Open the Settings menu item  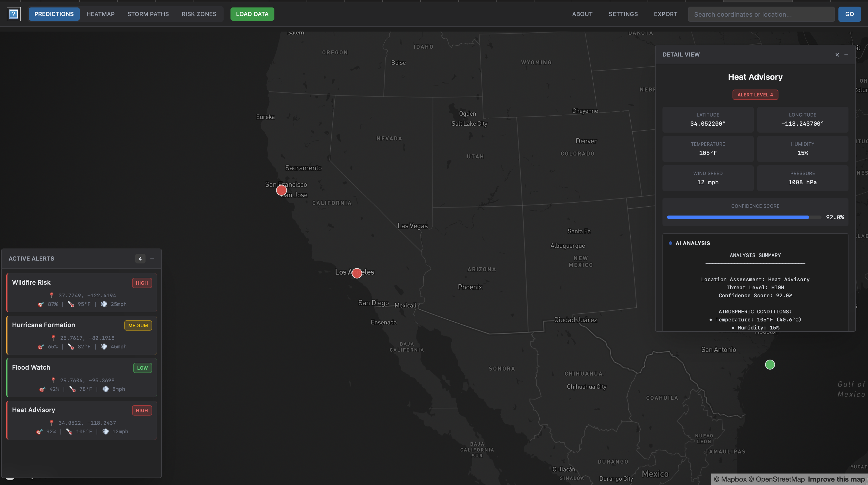(x=623, y=14)
